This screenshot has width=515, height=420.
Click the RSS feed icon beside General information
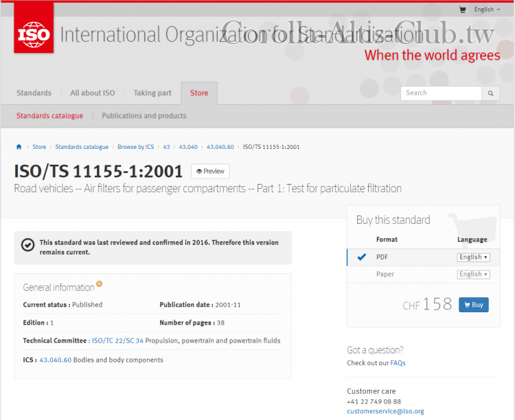[99, 283]
